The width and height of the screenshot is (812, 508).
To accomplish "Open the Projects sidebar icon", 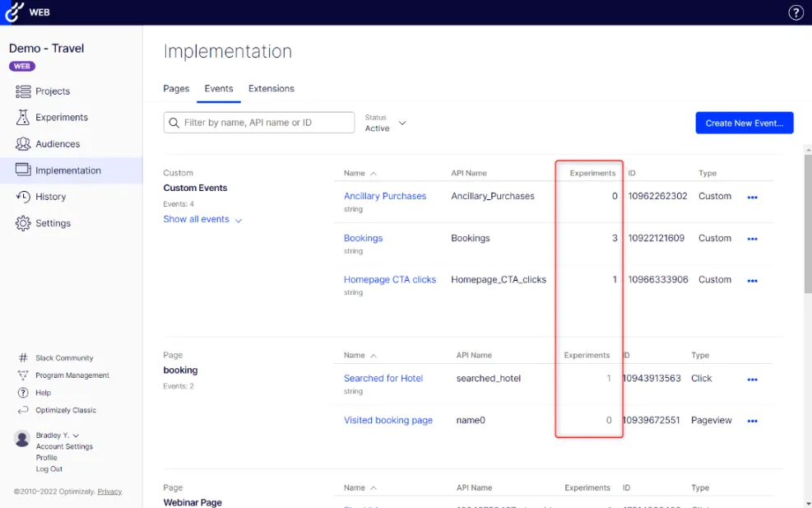I will pos(23,91).
